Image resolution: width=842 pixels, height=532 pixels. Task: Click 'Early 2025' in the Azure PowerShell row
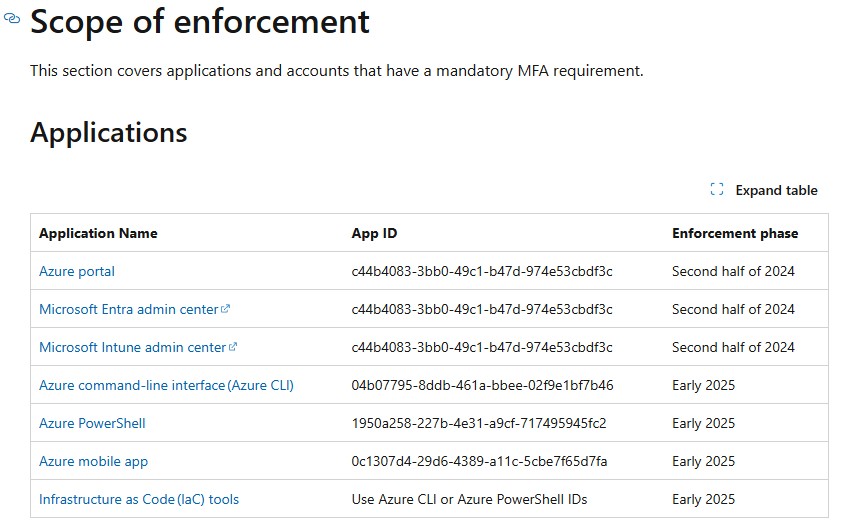click(703, 424)
